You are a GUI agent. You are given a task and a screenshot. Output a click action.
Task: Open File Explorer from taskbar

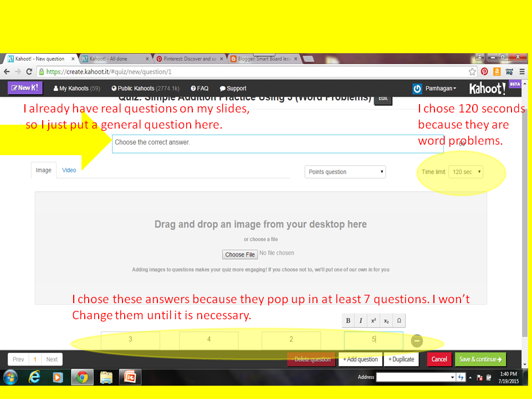point(106,377)
